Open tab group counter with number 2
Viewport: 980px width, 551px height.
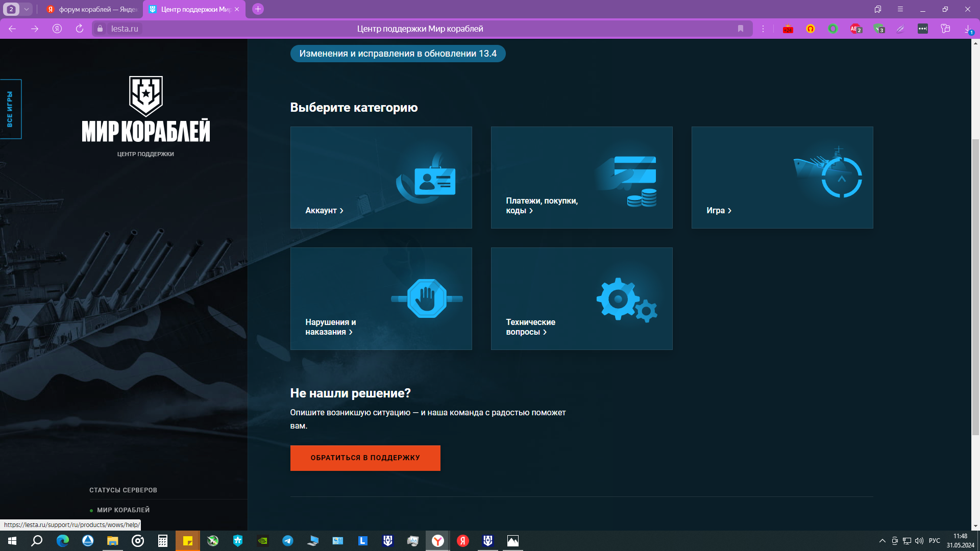11,9
